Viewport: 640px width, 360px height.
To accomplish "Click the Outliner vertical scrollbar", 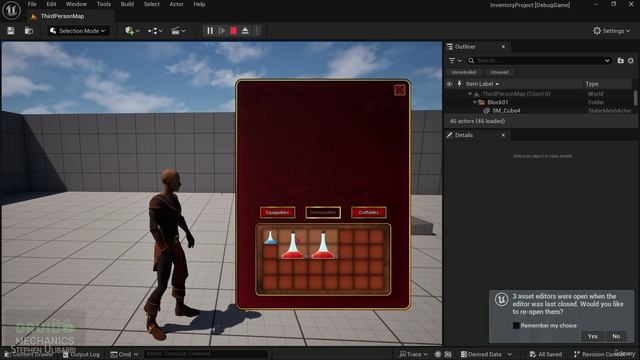I will [635, 98].
